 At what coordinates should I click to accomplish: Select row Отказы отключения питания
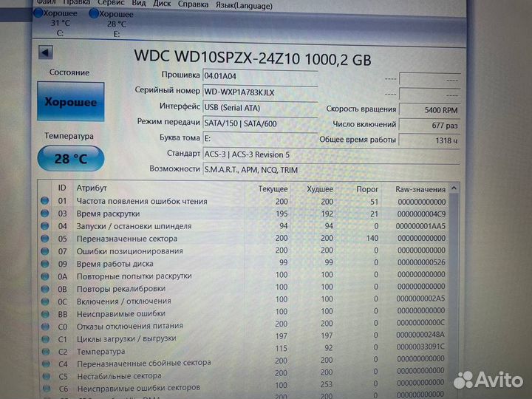[243, 325]
